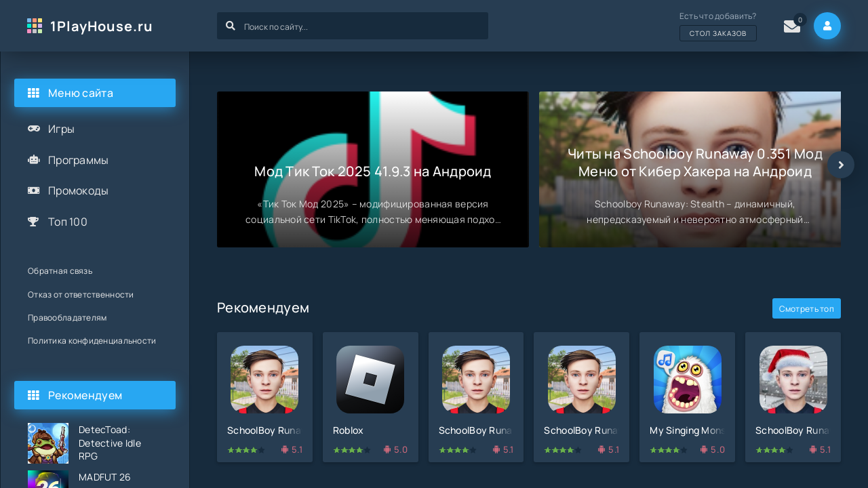Click the sidebar Рекомендуем header
The height and width of the screenshot is (488, 868).
pyautogui.click(x=95, y=395)
